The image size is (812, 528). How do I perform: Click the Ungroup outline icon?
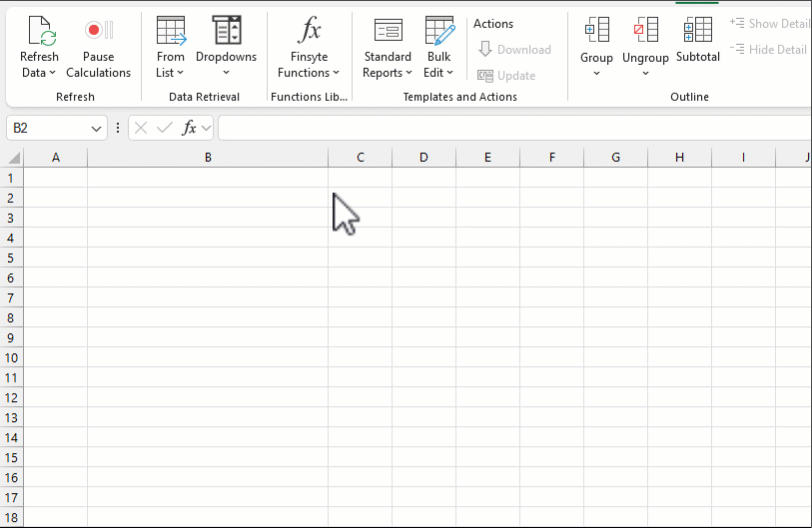(646, 30)
